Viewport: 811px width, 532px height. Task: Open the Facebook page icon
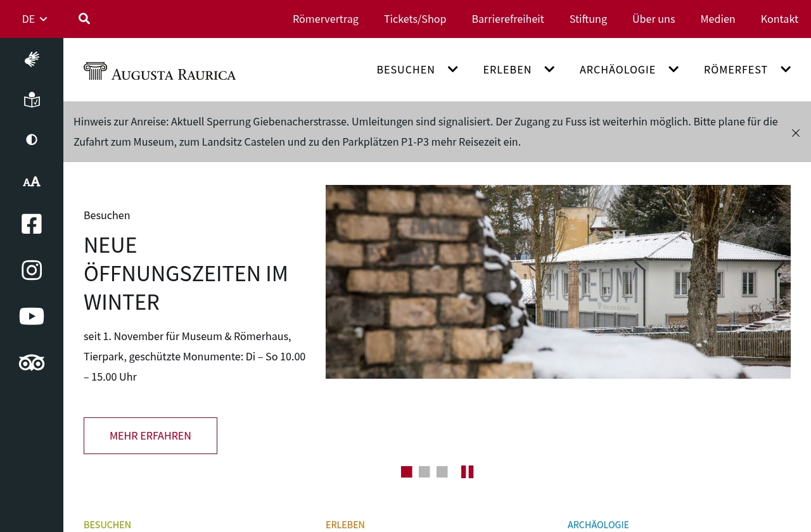coord(32,224)
